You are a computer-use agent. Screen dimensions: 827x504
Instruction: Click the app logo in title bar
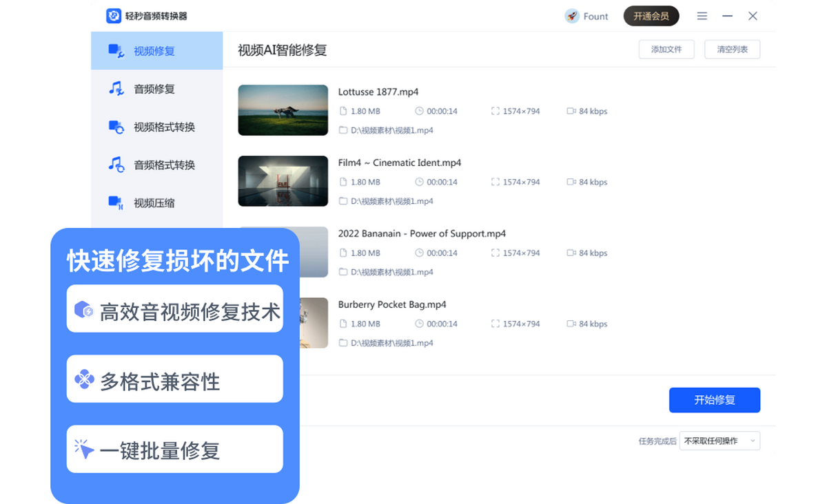tap(114, 16)
